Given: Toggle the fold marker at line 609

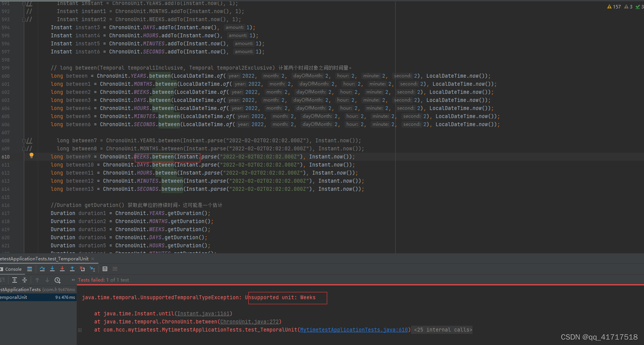Looking at the screenshot, I should [x=24, y=148].
